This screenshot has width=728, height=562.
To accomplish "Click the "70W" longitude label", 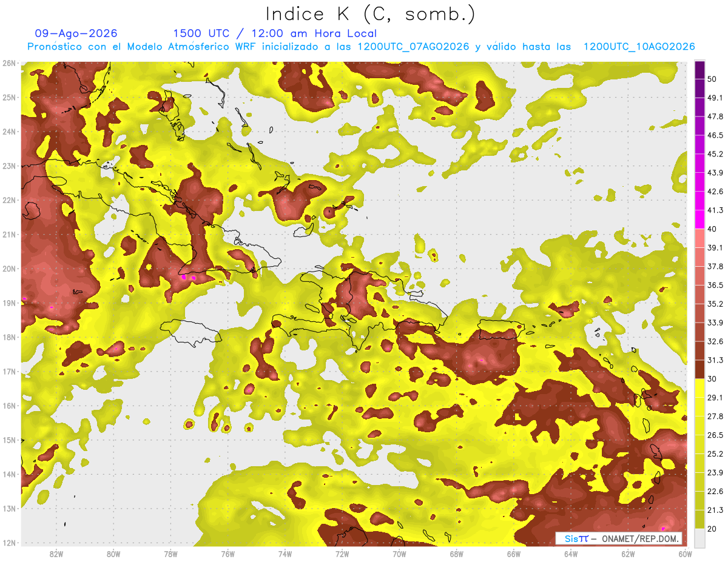I will pos(399,554).
